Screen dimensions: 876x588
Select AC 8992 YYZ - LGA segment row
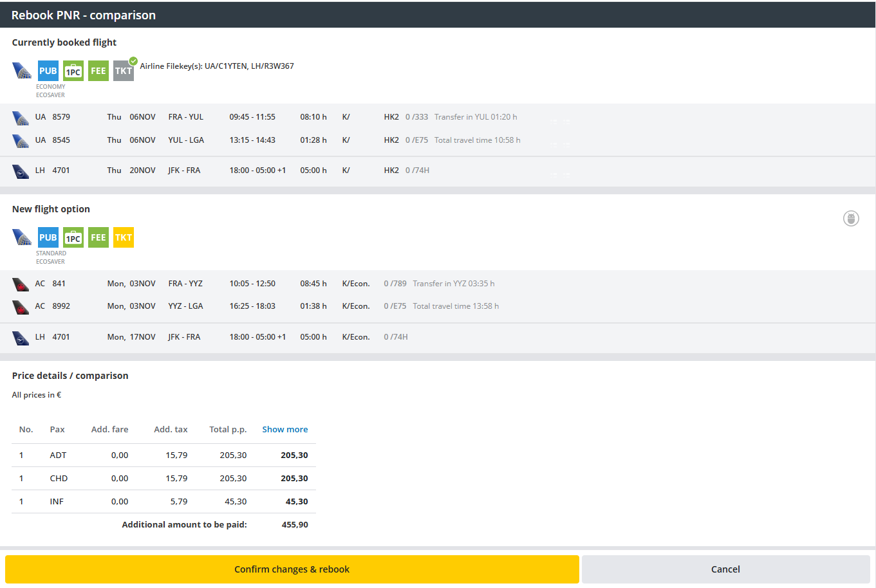point(257,306)
